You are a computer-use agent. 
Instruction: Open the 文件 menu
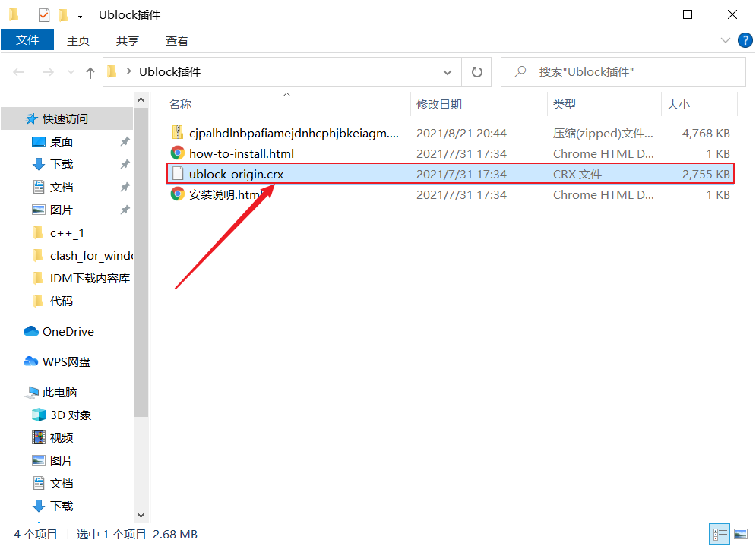tap(27, 40)
